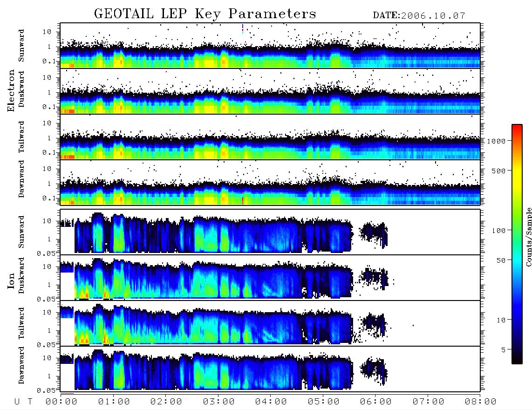Click the 100 colorbar tick label
Image resolution: width=532 pixels, height=410 pixels.
point(499,231)
